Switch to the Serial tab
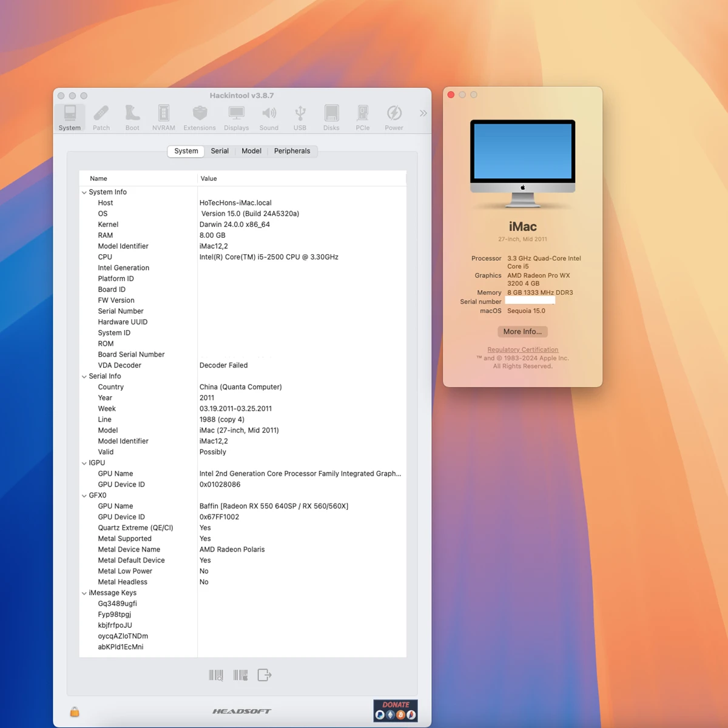This screenshot has width=728, height=728. (x=220, y=151)
